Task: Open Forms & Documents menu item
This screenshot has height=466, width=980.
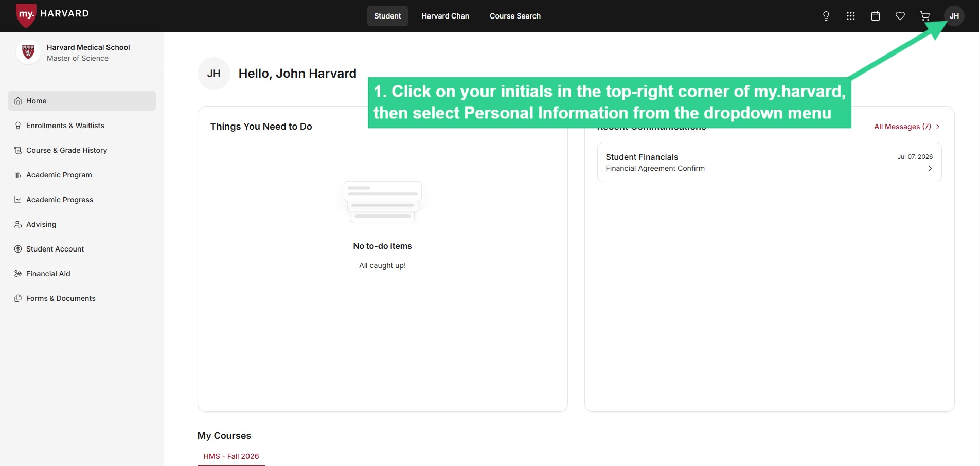Action: [82, 298]
